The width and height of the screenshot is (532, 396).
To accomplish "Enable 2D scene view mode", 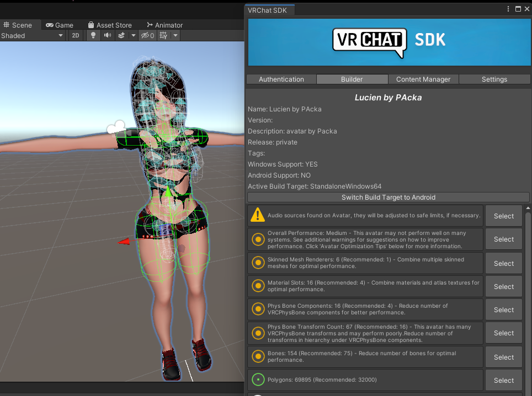I will (x=75, y=35).
